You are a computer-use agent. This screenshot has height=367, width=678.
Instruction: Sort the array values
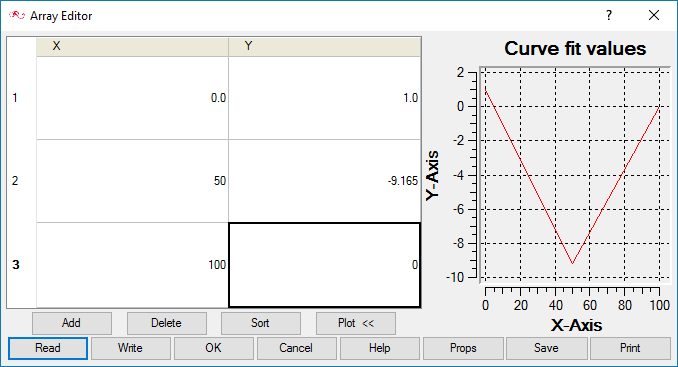pyautogui.click(x=261, y=323)
